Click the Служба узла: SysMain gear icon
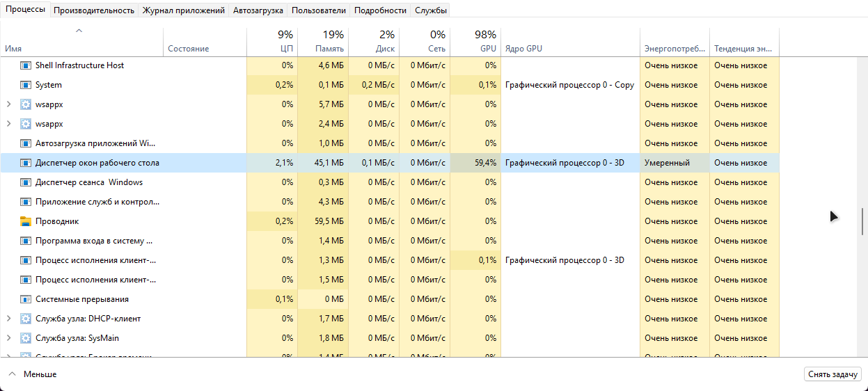868x391 pixels. coord(26,338)
